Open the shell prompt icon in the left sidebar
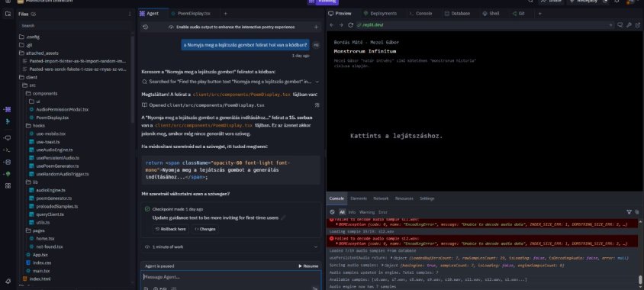This screenshot has width=644, height=290. click(x=8, y=150)
